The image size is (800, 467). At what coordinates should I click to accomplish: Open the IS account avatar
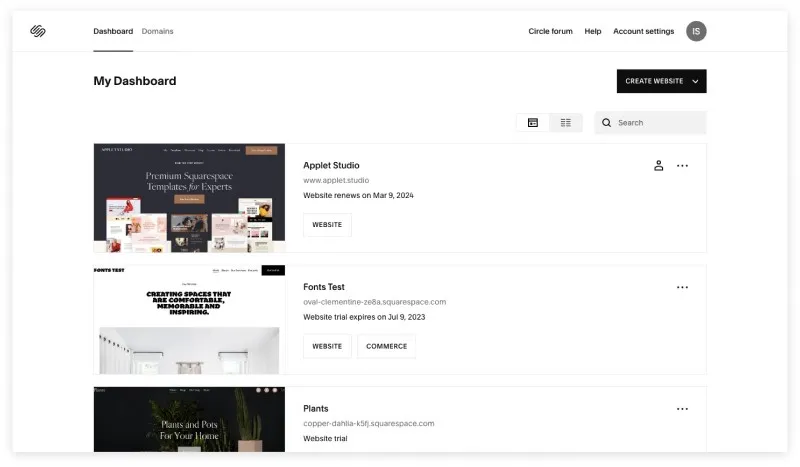coord(696,31)
